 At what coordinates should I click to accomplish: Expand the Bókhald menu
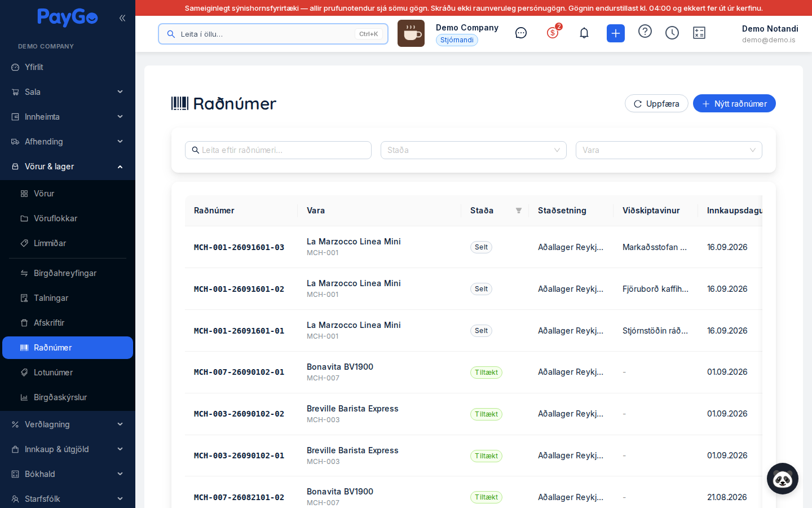pyautogui.click(x=68, y=474)
